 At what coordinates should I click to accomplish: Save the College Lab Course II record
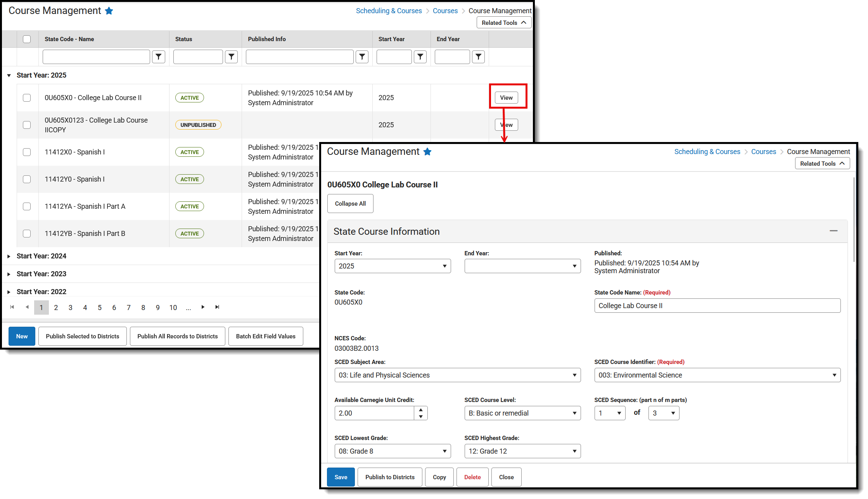click(341, 477)
